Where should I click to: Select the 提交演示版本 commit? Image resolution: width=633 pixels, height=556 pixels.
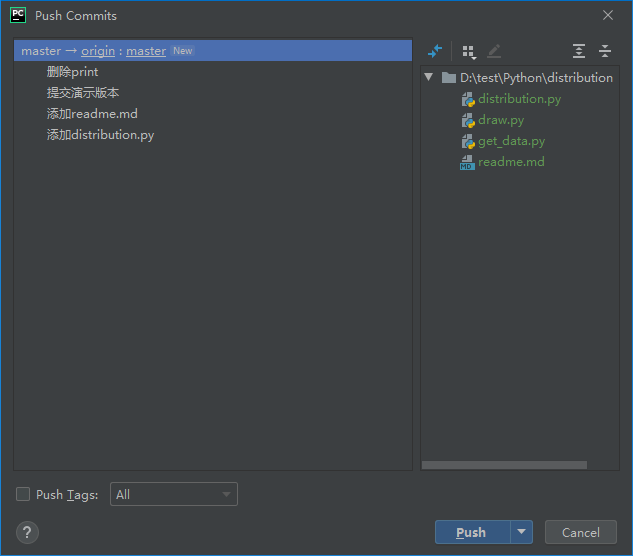click(x=83, y=93)
